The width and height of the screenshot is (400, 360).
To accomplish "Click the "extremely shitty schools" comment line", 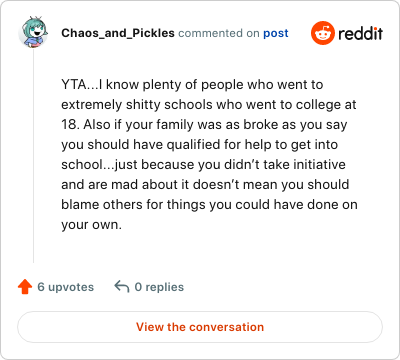I will (x=209, y=105).
